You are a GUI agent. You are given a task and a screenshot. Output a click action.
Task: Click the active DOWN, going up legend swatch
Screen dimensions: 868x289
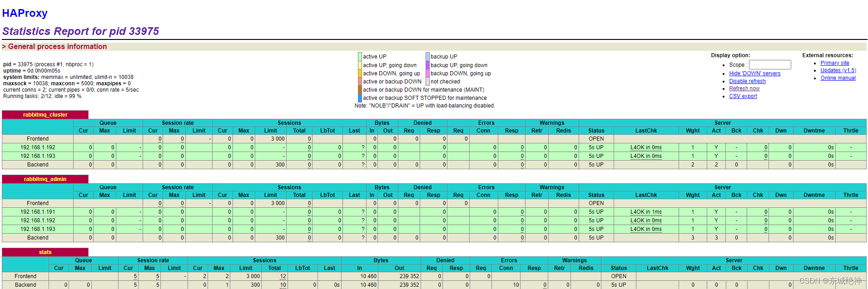(360, 73)
